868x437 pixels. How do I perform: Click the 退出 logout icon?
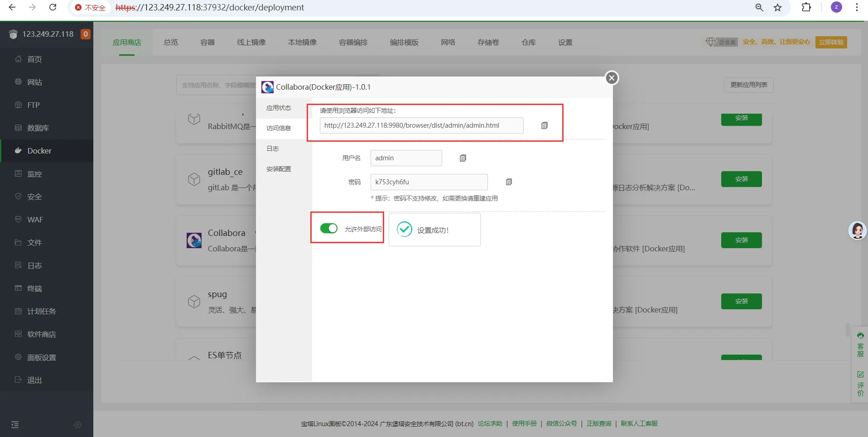(x=18, y=379)
